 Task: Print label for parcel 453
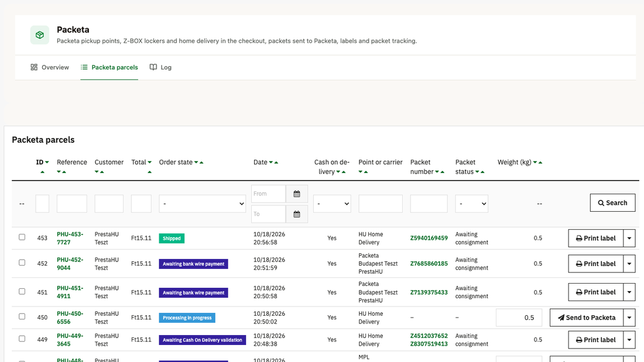(595, 238)
